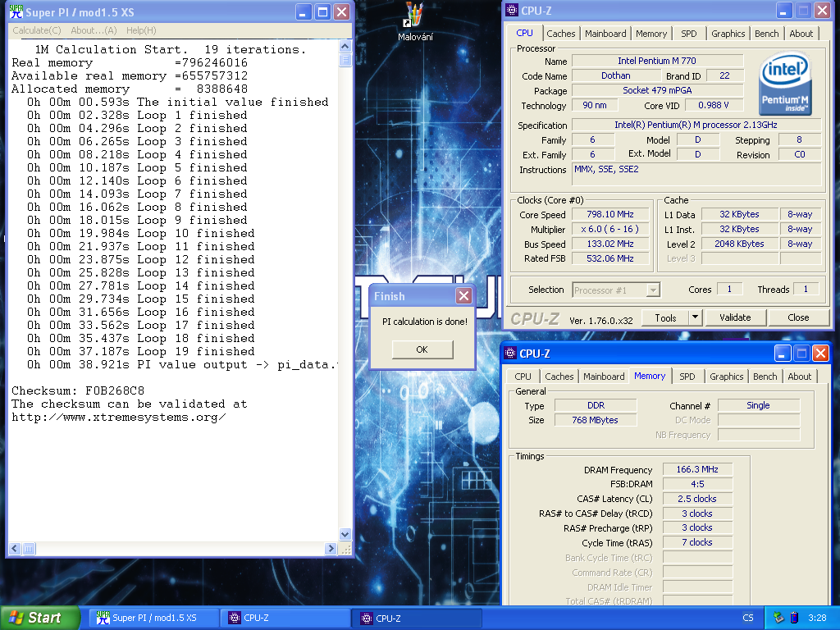The height and width of the screenshot is (630, 840).
Task: Open Calculate(C) menu in Super PI
Action: (x=36, y=30)
